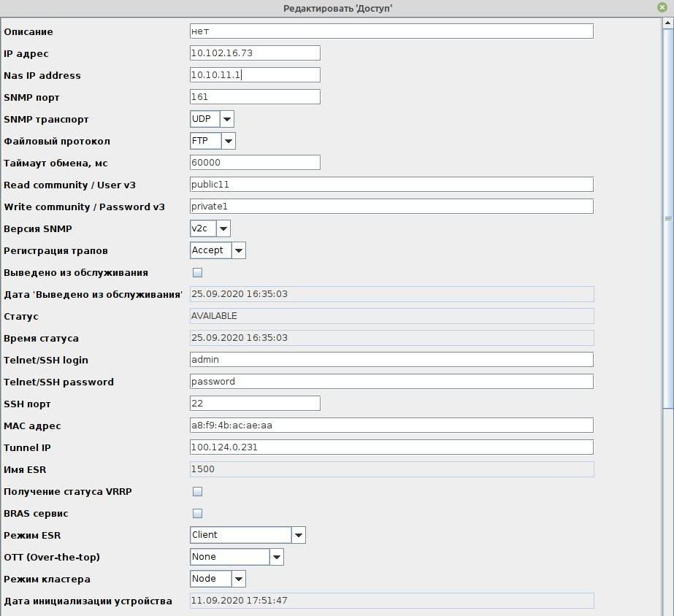Close the 'Редактировать Доступ' dialog

[x=662, y=7]
